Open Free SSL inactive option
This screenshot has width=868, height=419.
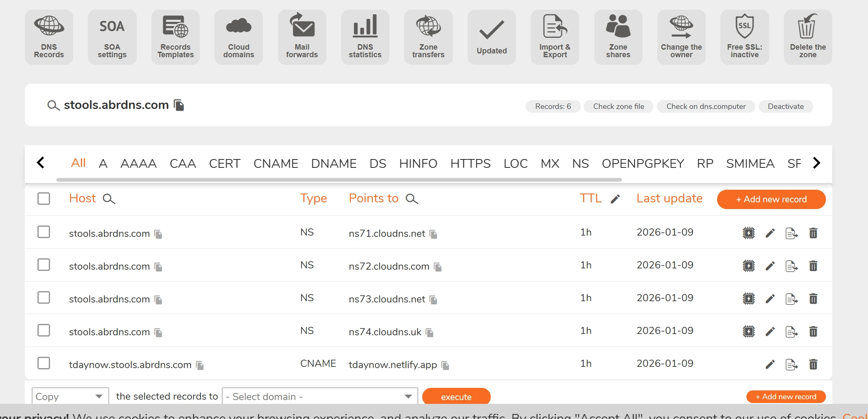[x=744, y=37]
